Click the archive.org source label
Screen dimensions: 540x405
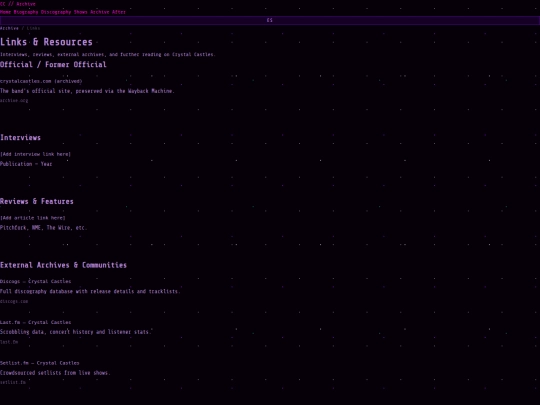[x=14, y=101]
